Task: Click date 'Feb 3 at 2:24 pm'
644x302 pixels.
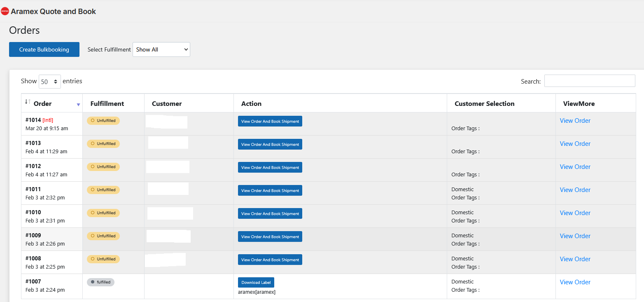Action: coord(45,290)
